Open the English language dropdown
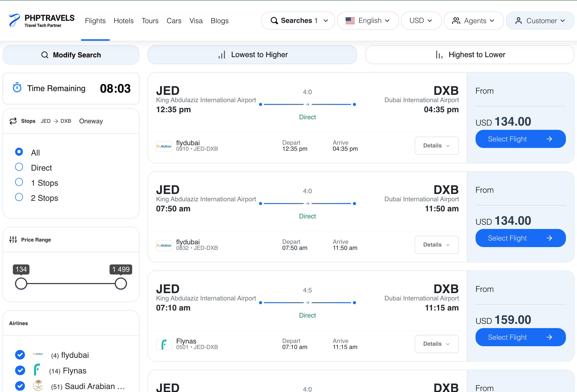Viewport: 577px width, 392px height. coord(368,21)
